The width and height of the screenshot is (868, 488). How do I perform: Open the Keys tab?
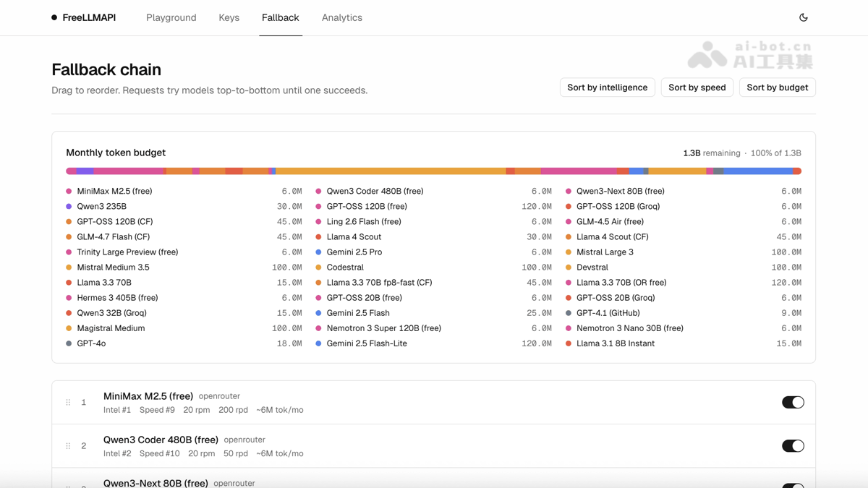click(x=229, y=17)
